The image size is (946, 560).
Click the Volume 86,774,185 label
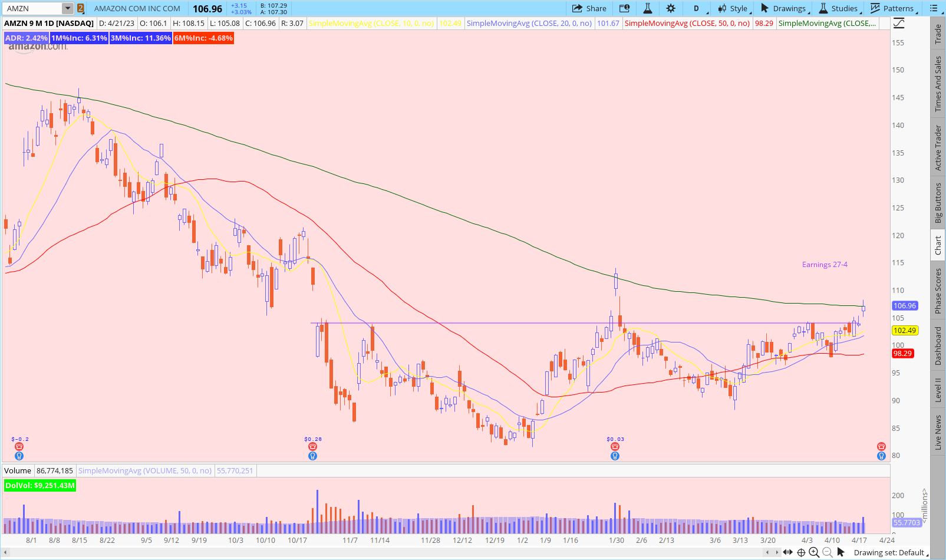tap(38, 470)
